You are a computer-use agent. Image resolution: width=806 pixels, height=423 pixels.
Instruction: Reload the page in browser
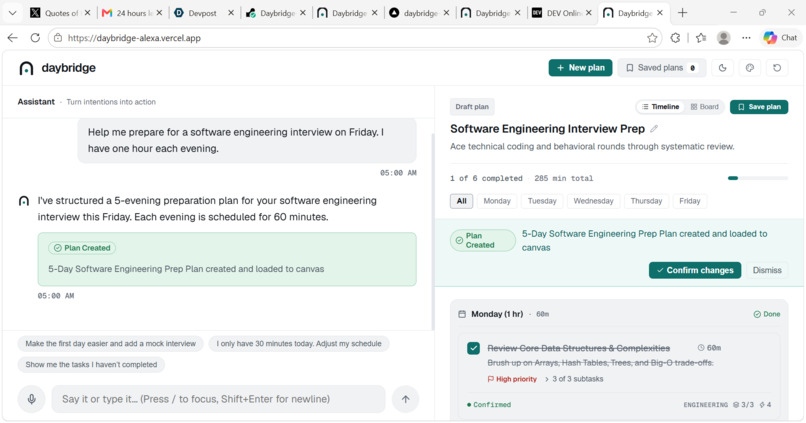pyautogui.click(x=35, y=38)
